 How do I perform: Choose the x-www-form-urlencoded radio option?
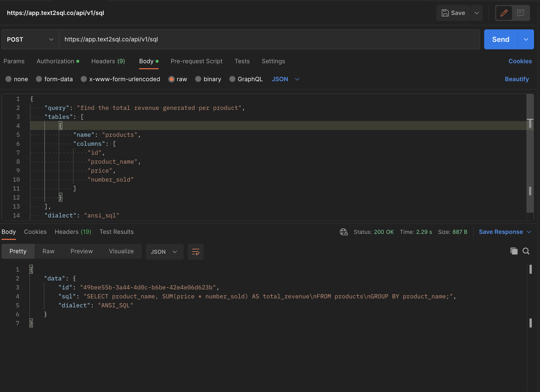point(84,79)
